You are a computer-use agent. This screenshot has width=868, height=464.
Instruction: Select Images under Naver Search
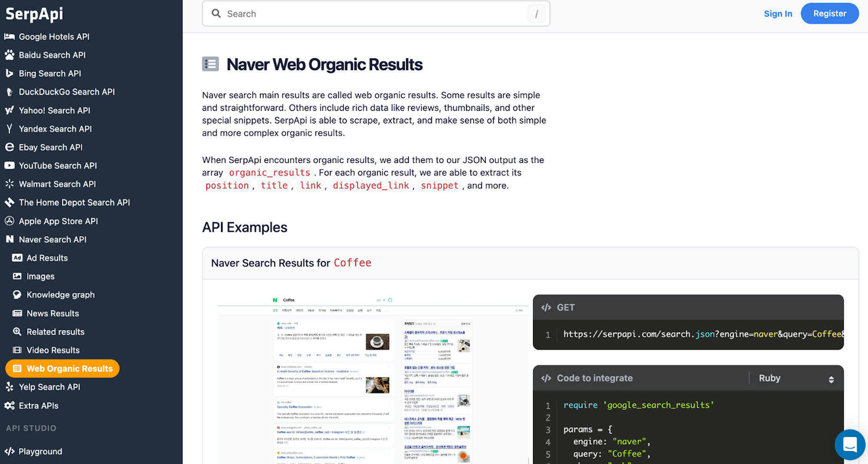pyautogui.click(x=41, y=276)
